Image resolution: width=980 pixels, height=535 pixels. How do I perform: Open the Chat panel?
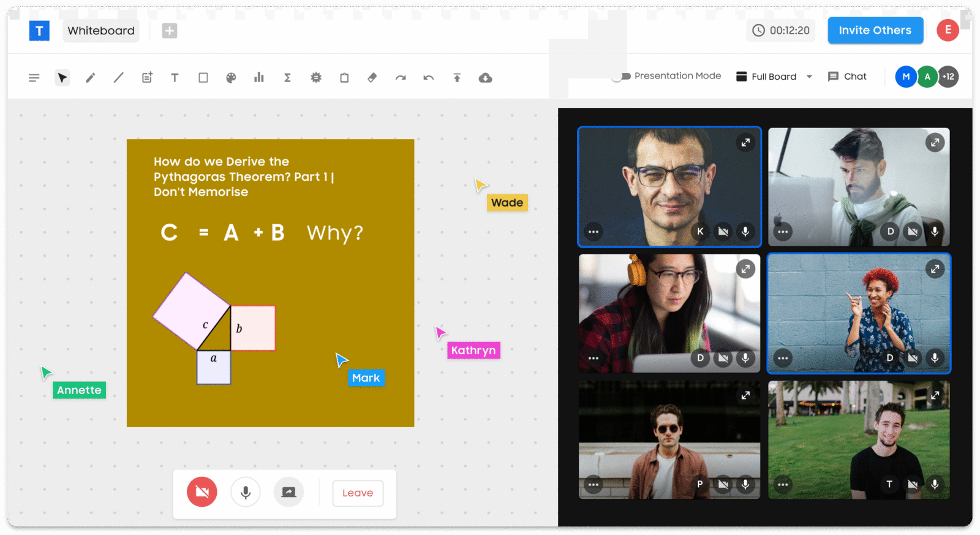[x=847, y=77]
